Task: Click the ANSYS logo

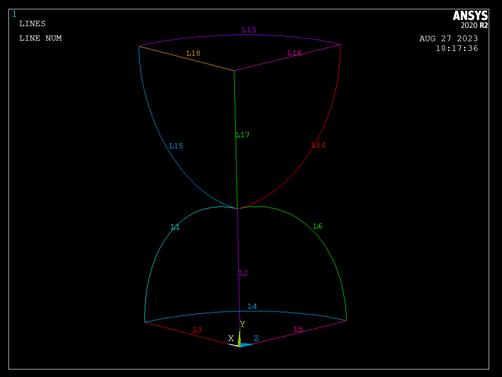Action: pos(470,16)
